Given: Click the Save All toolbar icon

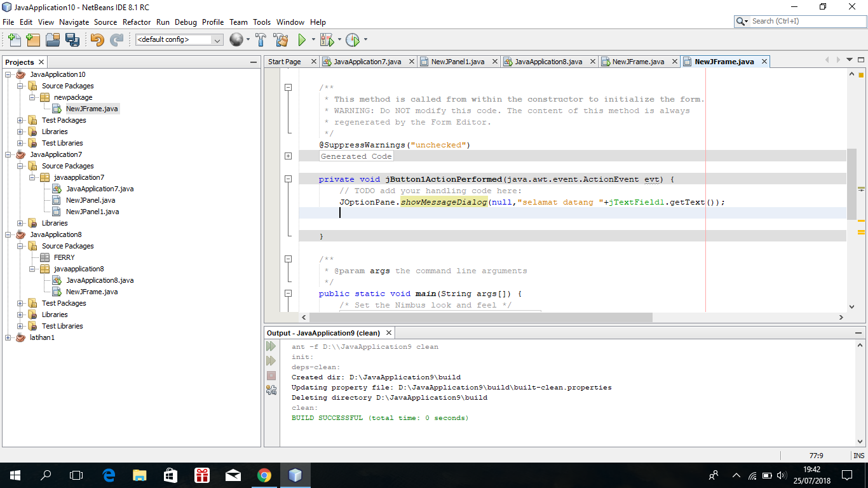Looking at the screenshot, I should (72, 40).
